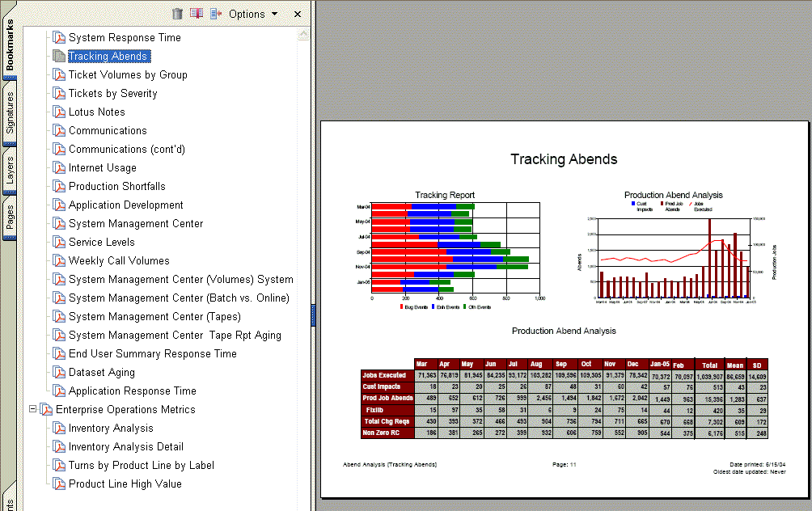
Task: Click the Dataset Aging bookmark icon
Action: pos(59,372)
